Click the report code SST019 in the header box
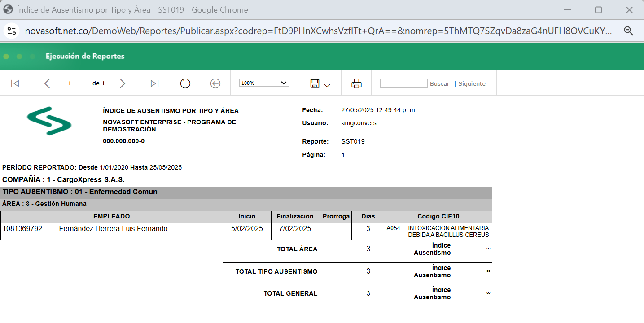 click(x=353, y=141)
